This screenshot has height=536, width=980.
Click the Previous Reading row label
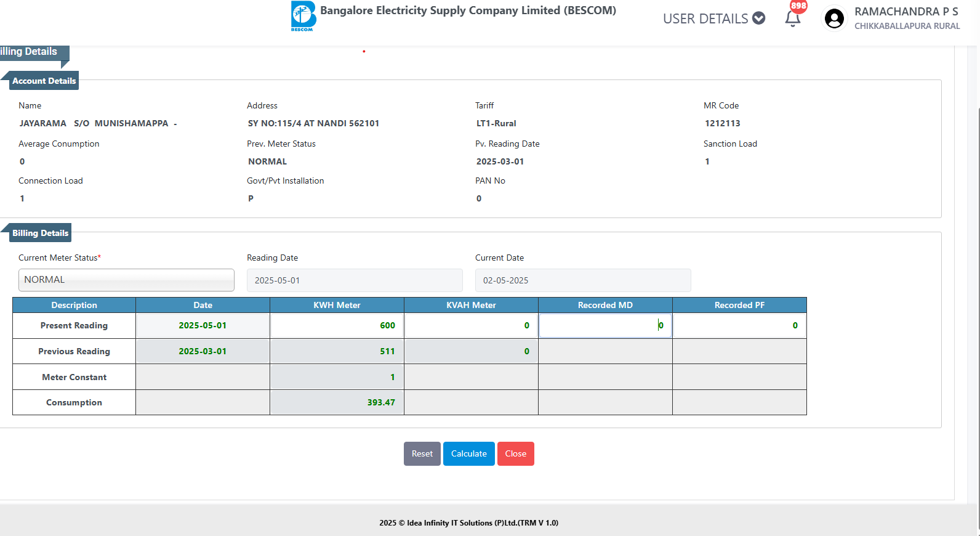click(x=74, y=351)
